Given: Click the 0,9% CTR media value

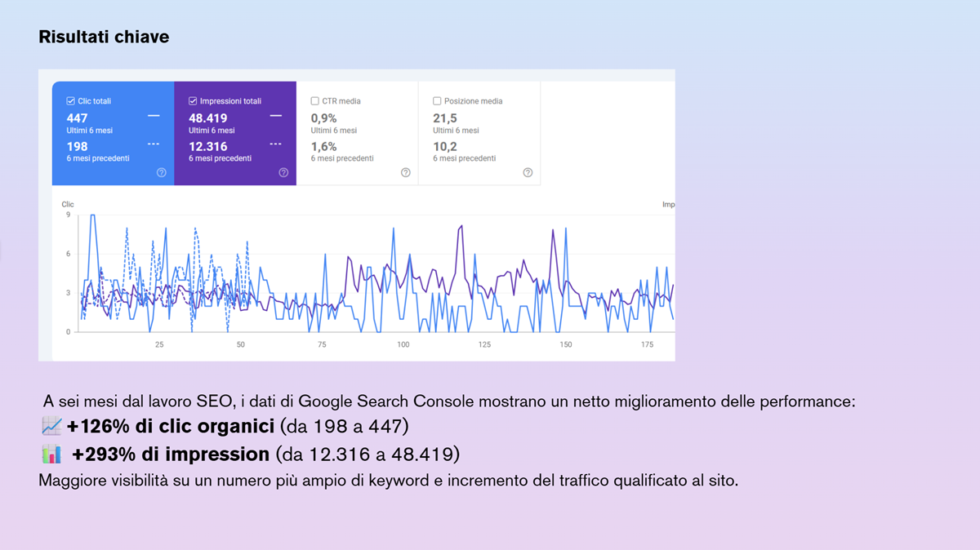Looking at the screenshot, I should (x=323, y=118).
